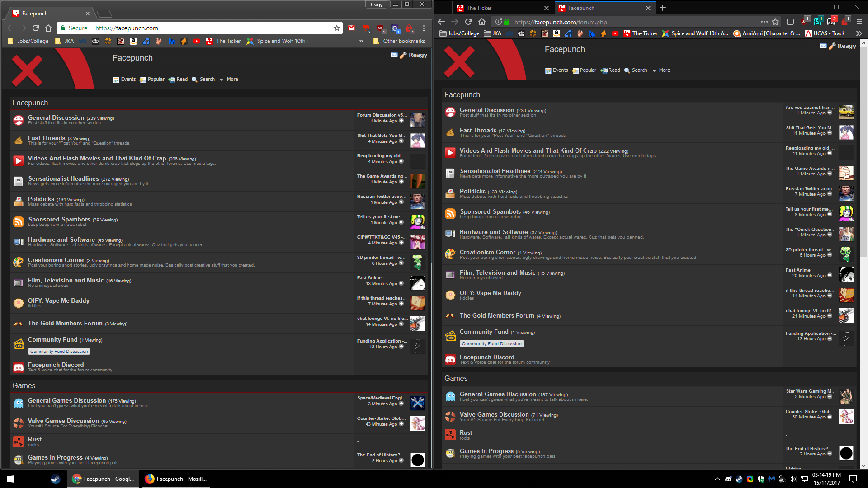Expand the hidden bookmarks chevron in Chrome
This screenshot has width=868, height=488.
click(361, 41)
